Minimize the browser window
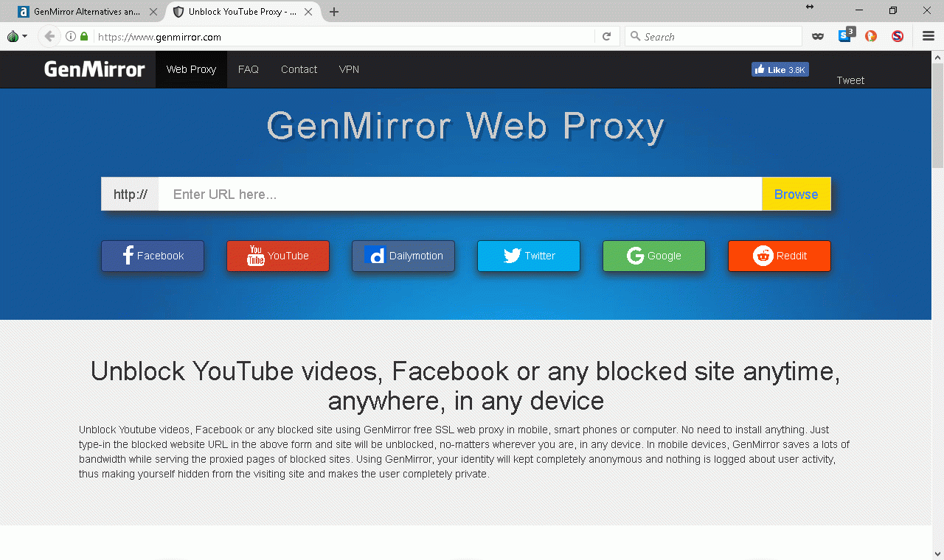Image resolution: width=944 pixels, height=560 pixels. pos(859,10)
